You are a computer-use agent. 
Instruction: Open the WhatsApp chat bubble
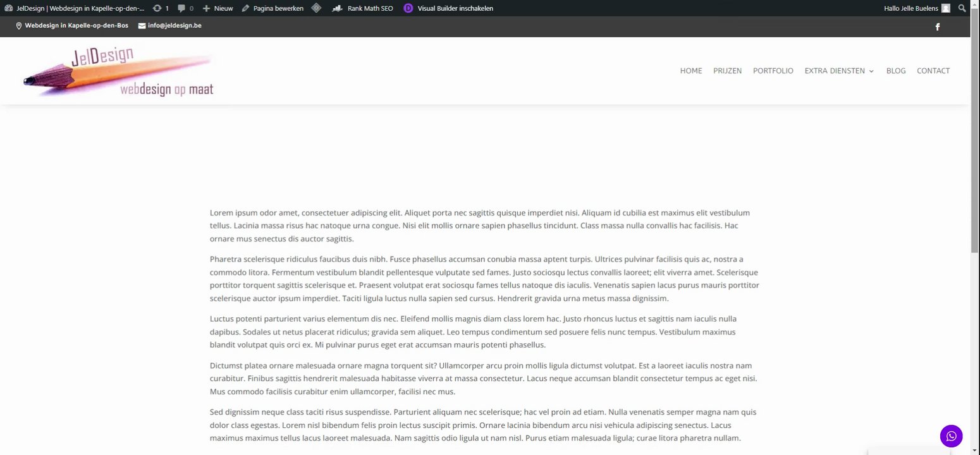click(951, 436)
